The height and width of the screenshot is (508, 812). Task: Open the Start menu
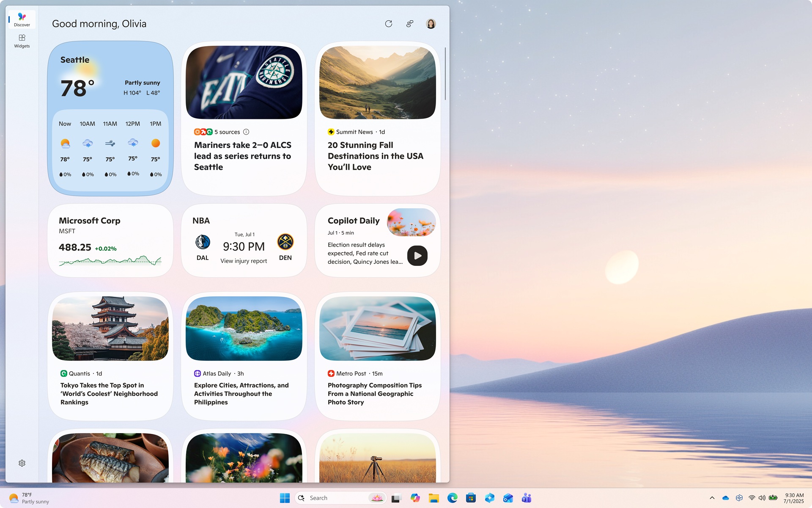pos(285,498)
